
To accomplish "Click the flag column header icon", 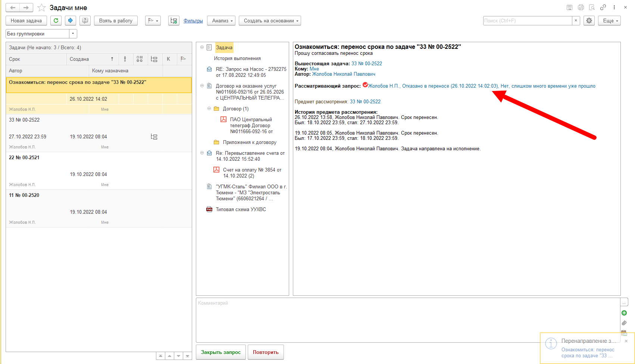I will coord(183,59).
